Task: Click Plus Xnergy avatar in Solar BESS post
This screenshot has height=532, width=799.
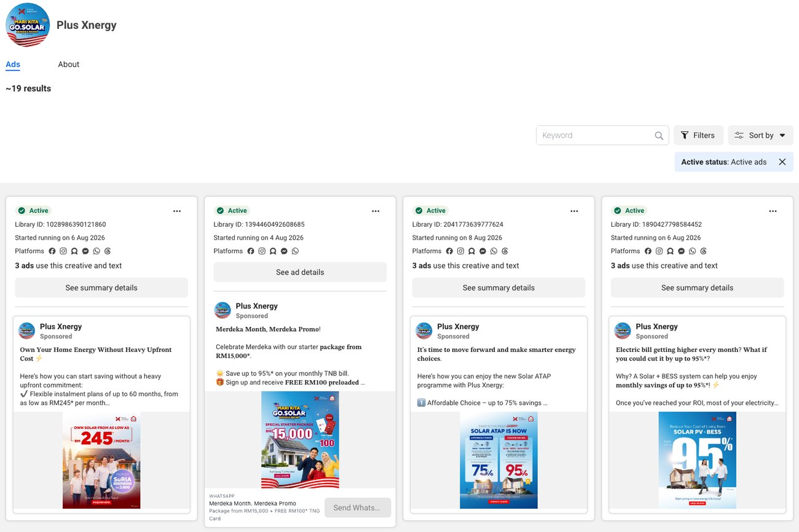Action: click(623, 331)
